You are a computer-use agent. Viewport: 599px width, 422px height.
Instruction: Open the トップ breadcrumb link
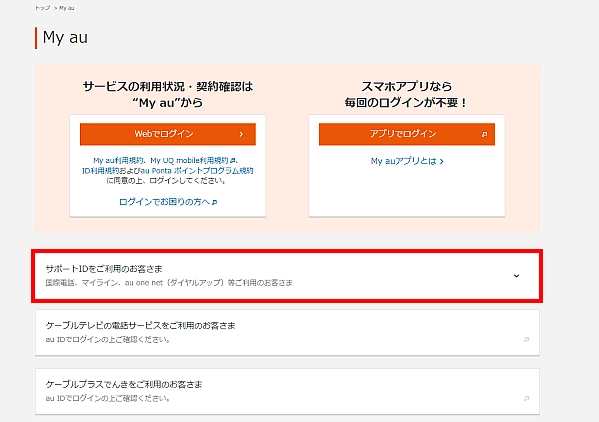coord(42,8)
